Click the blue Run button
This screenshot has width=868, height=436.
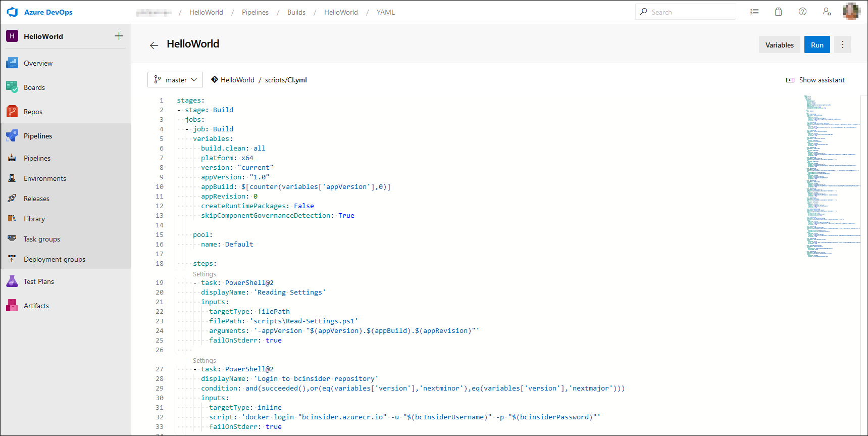817,44
